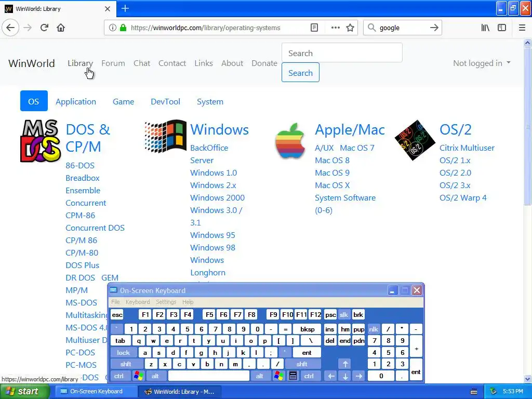This screenshot has height=399, width=532.
Task: Click the WinWorld Search button
Action: (300, 73)
